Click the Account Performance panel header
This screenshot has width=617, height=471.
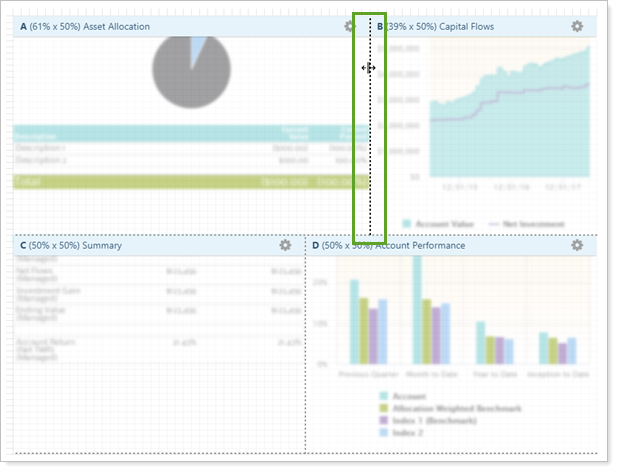point(440,245)
